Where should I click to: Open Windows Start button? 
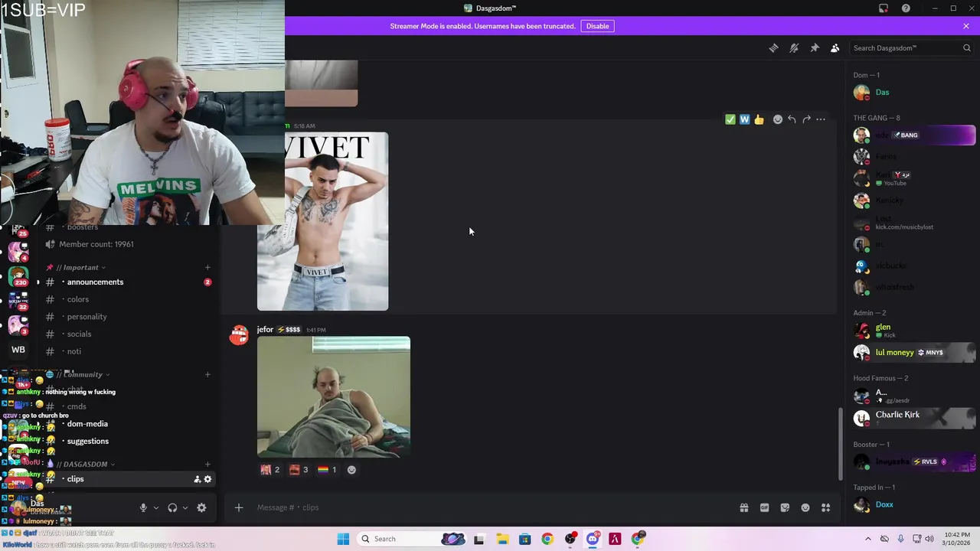click(x=343, y=539)
